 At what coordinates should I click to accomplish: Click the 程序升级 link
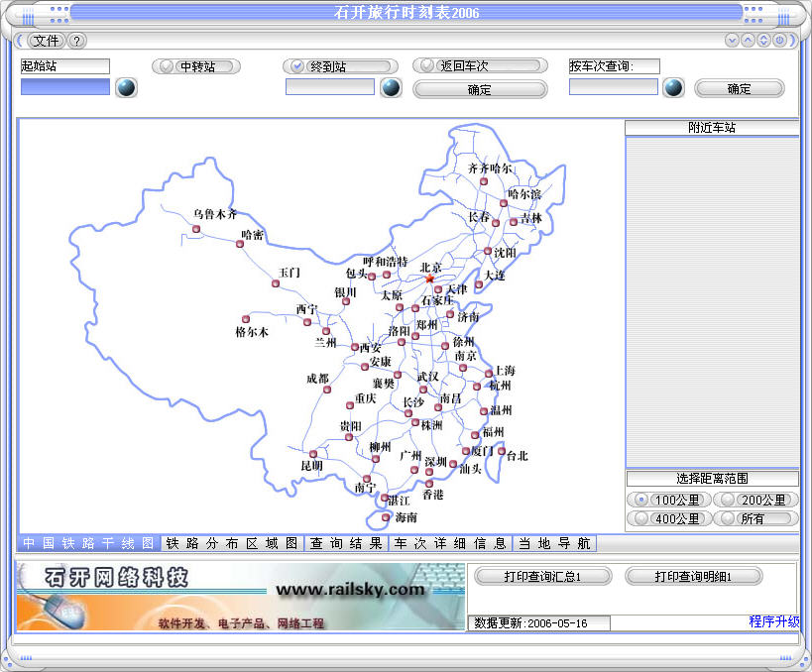coord(773,621)
